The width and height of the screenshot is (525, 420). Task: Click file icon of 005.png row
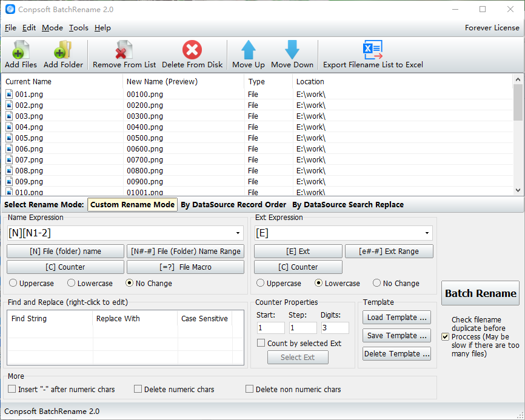tap(9, 138)
